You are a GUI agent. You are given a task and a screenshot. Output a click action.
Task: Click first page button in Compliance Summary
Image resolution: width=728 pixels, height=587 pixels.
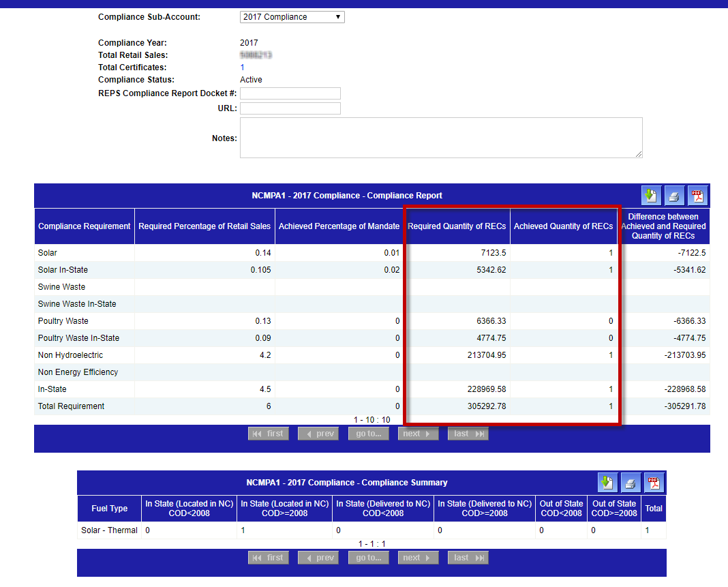[269, 558]
